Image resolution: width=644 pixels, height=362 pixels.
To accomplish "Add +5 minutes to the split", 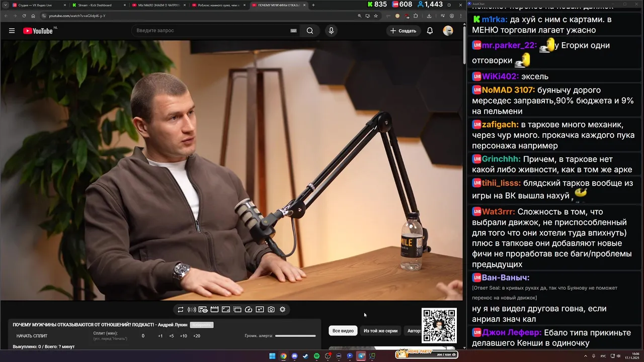I will (171, 336).
